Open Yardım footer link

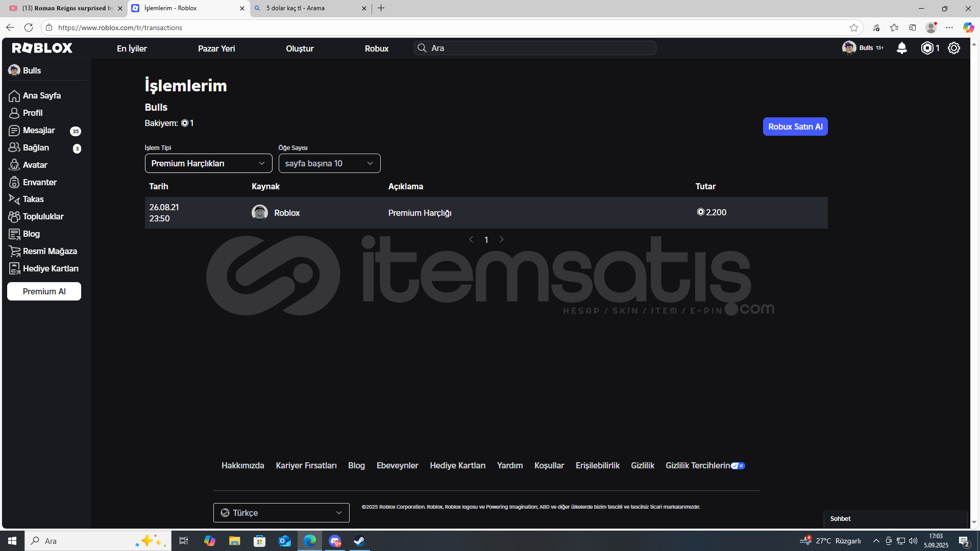click(x=510, y=466)
